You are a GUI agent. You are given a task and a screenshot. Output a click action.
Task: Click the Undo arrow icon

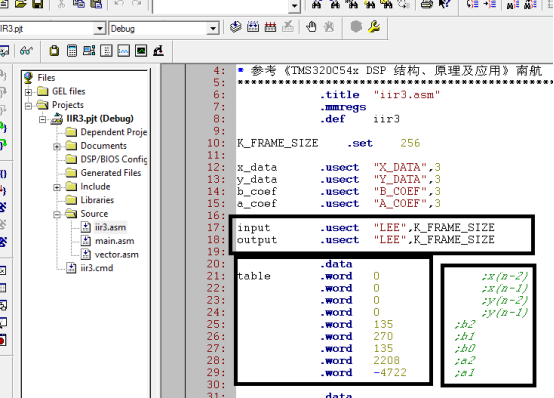119,4
